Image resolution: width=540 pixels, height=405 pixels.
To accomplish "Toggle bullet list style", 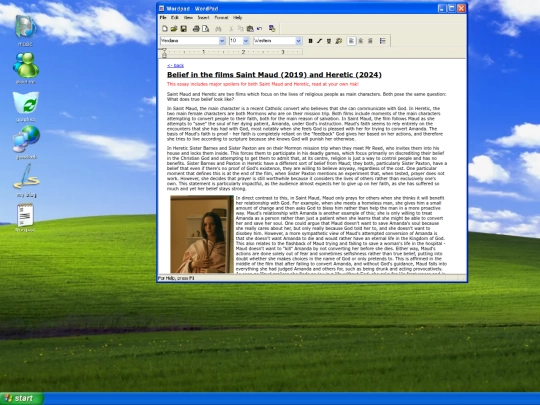I will [383, 41].
